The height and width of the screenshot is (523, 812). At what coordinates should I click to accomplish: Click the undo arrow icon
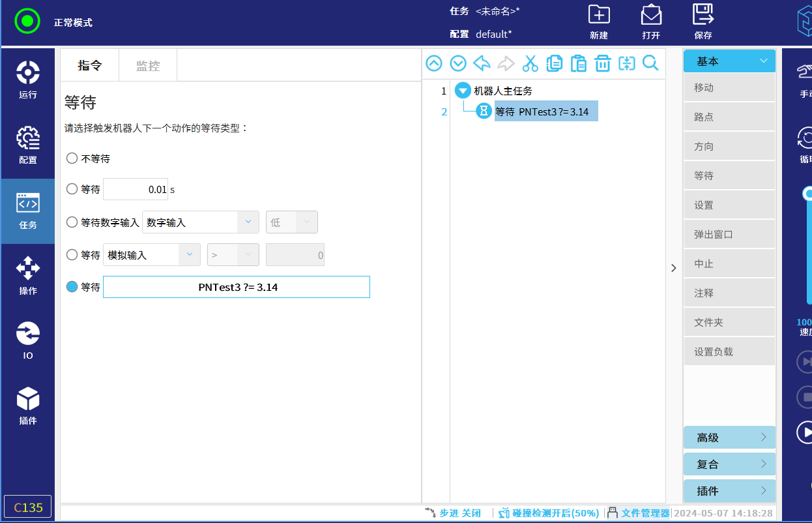coord(482,63)
